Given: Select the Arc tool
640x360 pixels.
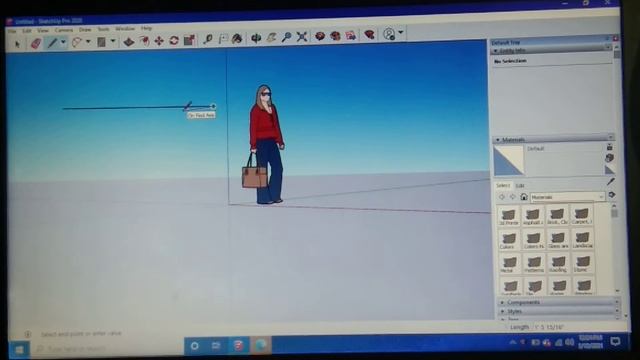Looking at the screenshot, I should 77,42.
